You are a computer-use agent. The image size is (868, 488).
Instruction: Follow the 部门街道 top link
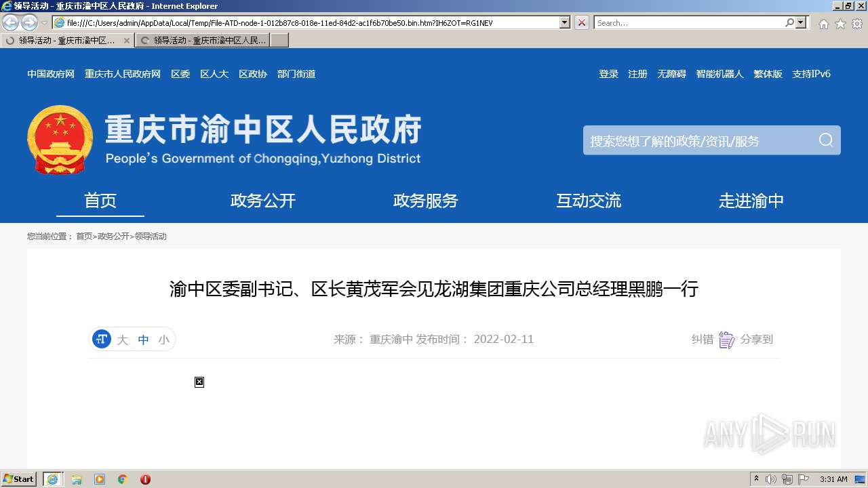click(296, 74)
